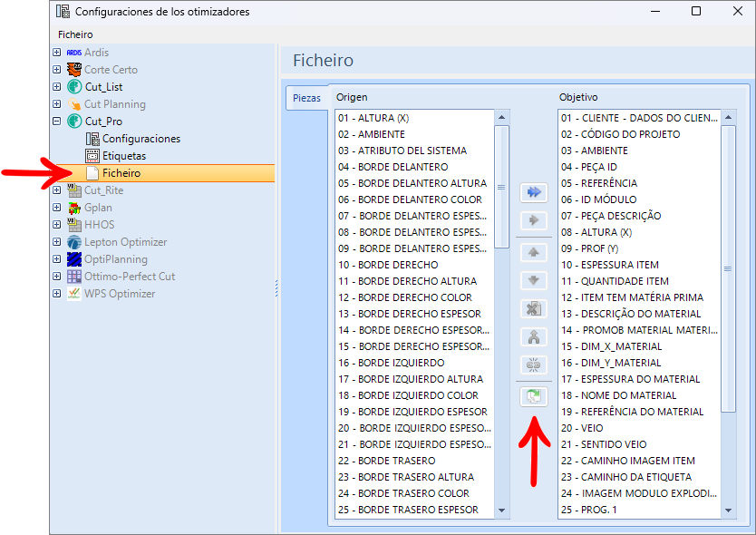Click the Cut_List green globe icon
This screenshot has height=535, width=756.
coord(73,87)
